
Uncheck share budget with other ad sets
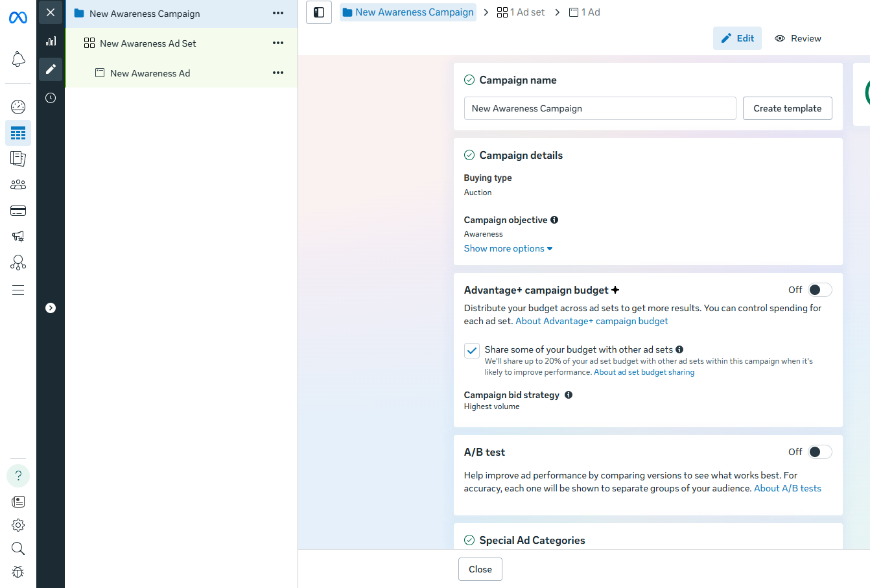[x=471, y=350]
